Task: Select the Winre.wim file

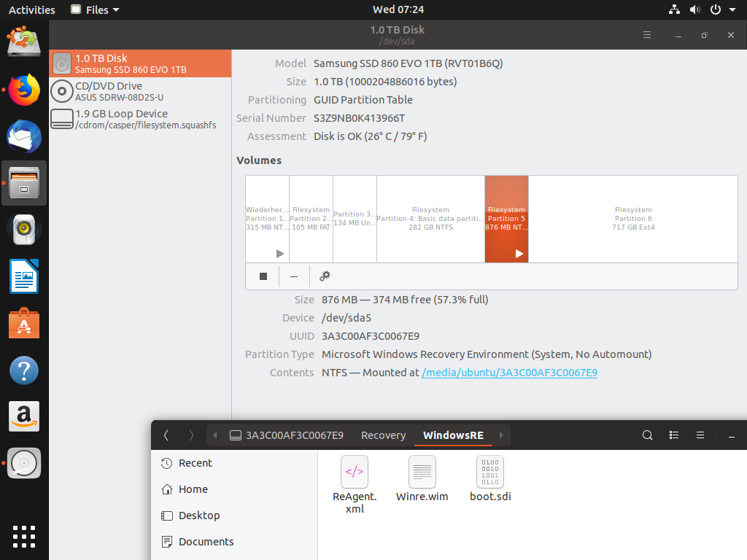Action: (x=422, y=478)
